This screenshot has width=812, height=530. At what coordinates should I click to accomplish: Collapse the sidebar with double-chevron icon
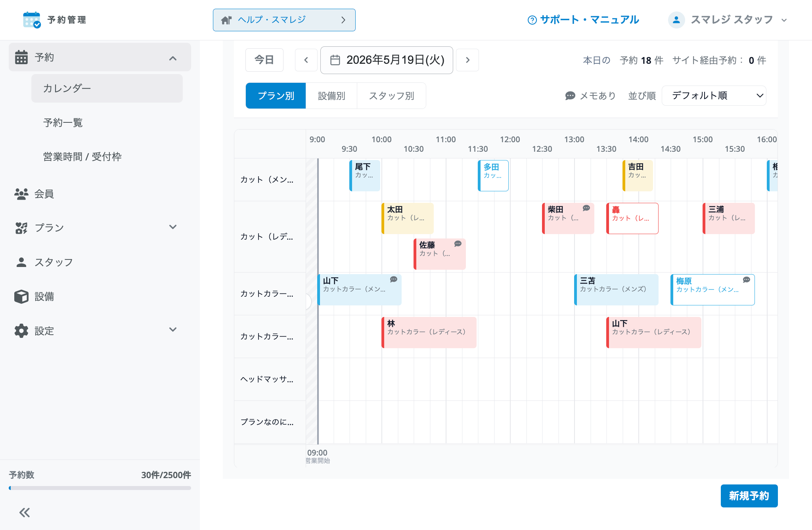[25, 513]
